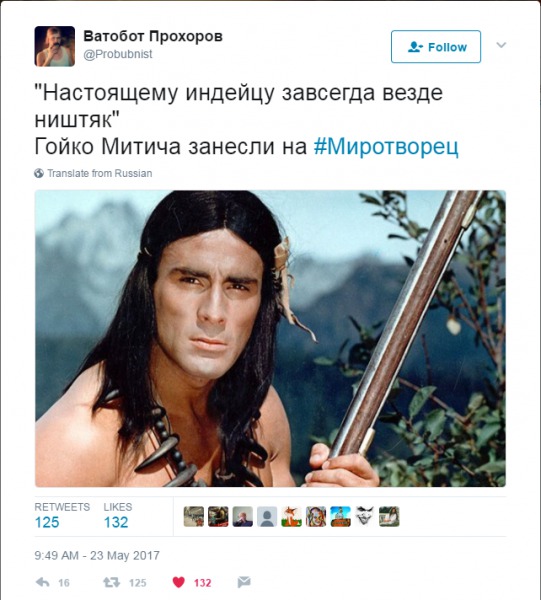The height and width of the screenshot is (600, 541).
Task: Open the author's profile avatar
Action: tap(55, 46)
